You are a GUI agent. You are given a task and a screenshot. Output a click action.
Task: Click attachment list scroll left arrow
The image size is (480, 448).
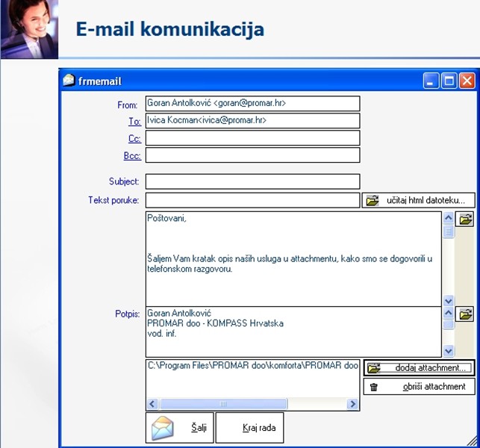click(x=152, y=404)
